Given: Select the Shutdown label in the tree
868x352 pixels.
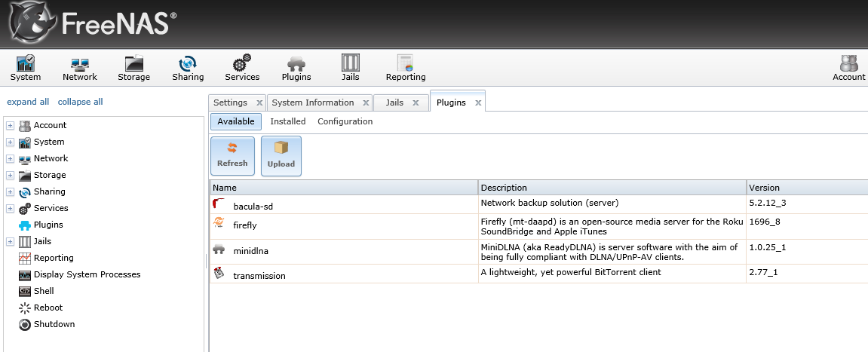Looking at the screenshot, I should (x=54, y=324).
